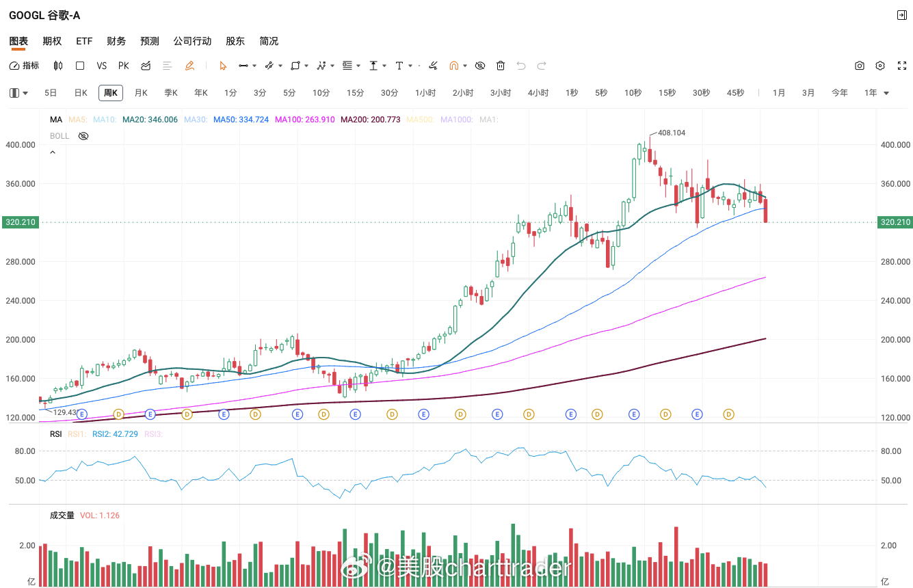Open the chart layout dropdown
The height and width of the screenshot is (588, 913).
pyautogui.click(x=19, y=93)
